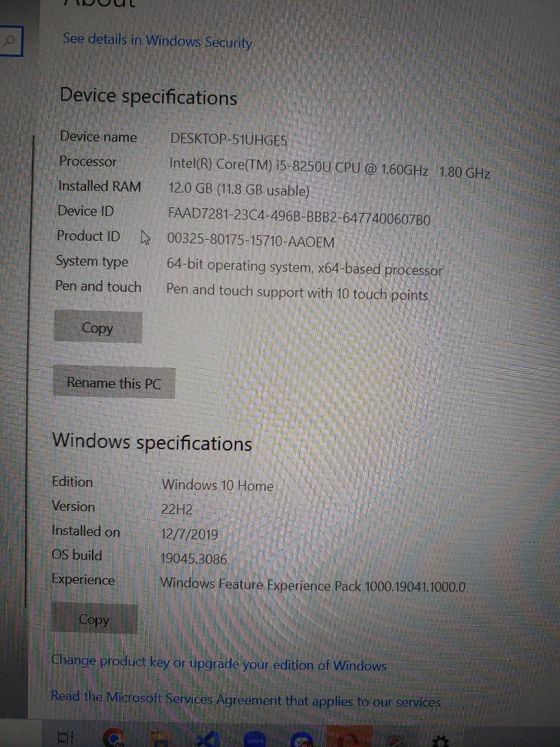The width and height of the screenshot is (560, 747).
Task: Click the Rename this PC button
Action: pyautogui.click(x=114, y=383)
